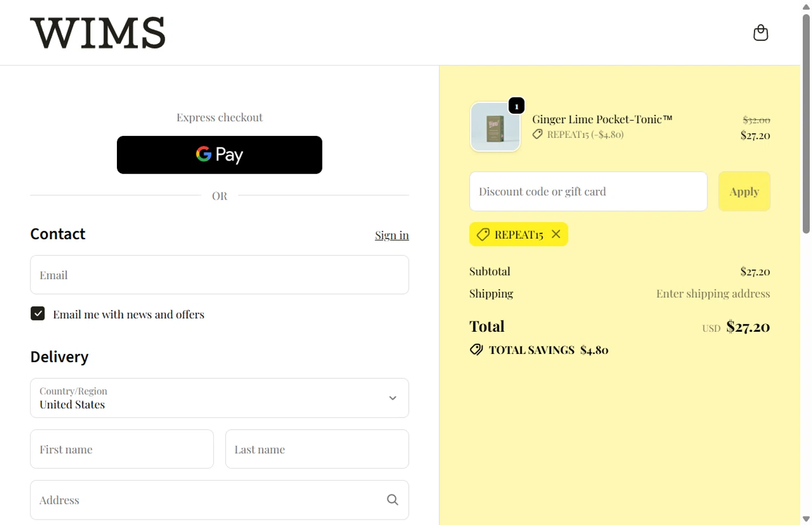Image resolution: width=812 pixels, height=525 pixels.
Task: Click the address search magnifier icon
Action: (x=392, y=500)
